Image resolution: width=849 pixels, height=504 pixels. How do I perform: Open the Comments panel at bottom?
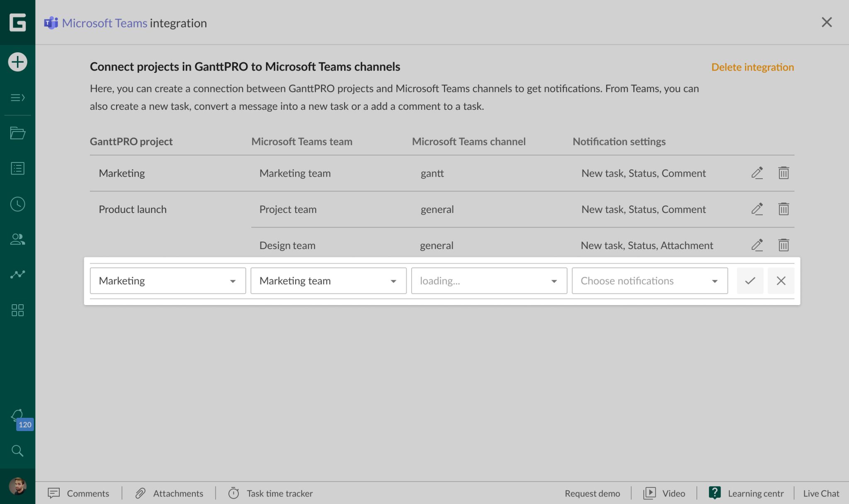click(78, 493)
